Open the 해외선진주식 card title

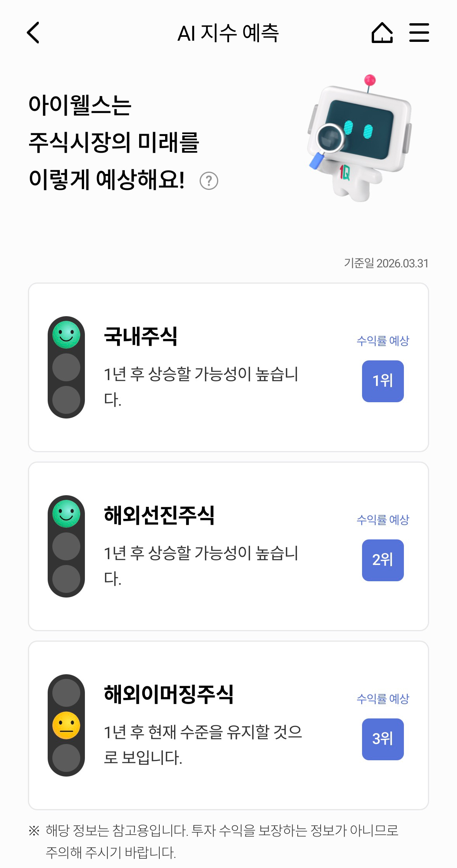click(159, 515)
